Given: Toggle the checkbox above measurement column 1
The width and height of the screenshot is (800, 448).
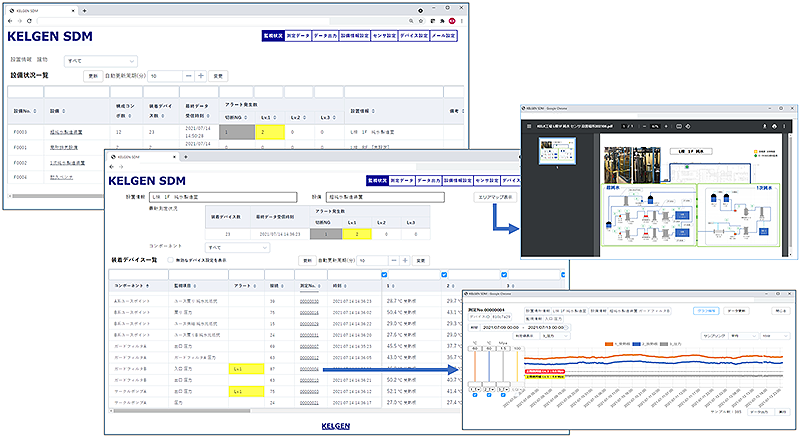Looking at the screenshot, I should click(385, 274).
